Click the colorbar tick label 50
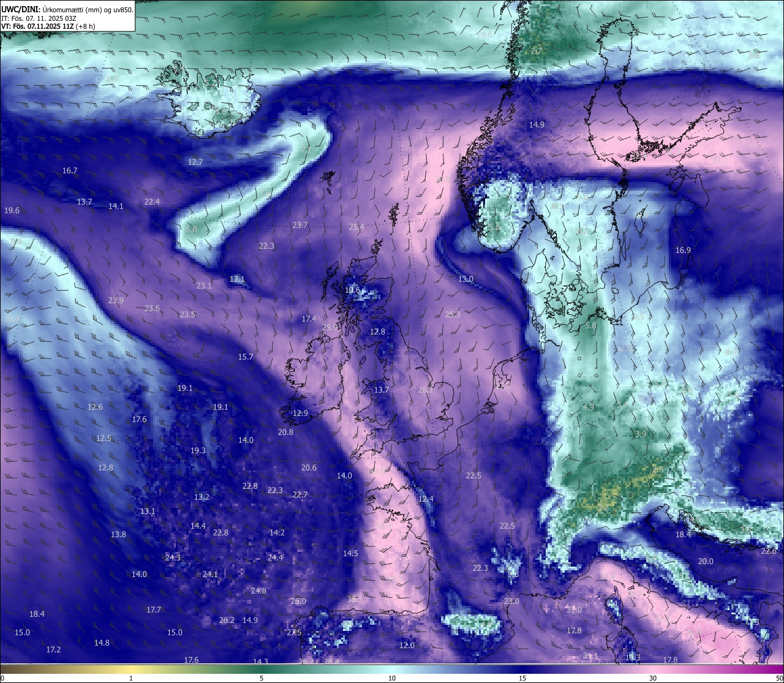 coord(779,678)
